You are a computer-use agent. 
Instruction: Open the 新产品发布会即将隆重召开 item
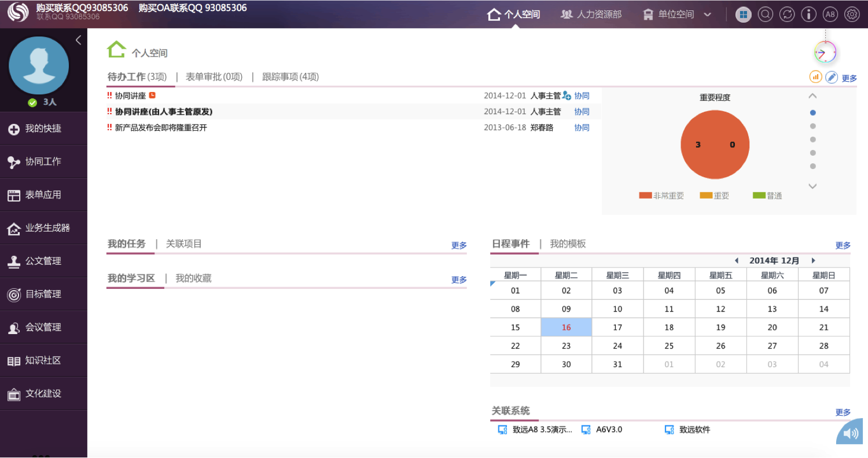[161, 128]
